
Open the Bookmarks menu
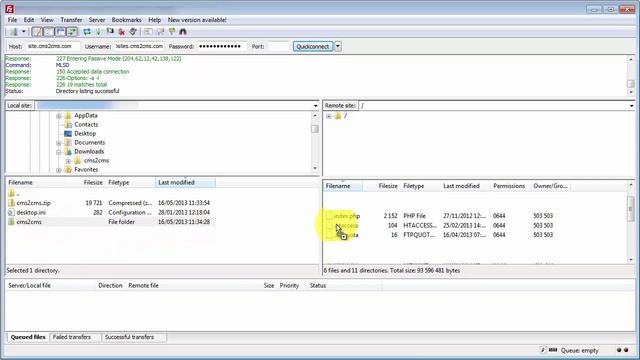[x=127, y=20]
